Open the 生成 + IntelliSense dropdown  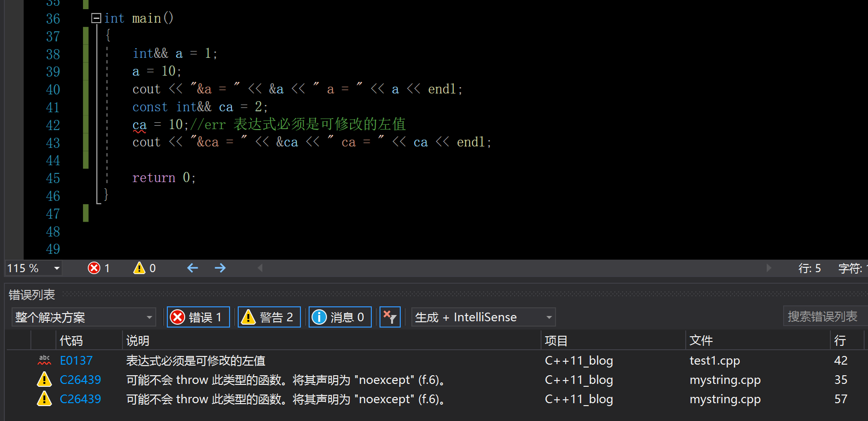point(483,317)
